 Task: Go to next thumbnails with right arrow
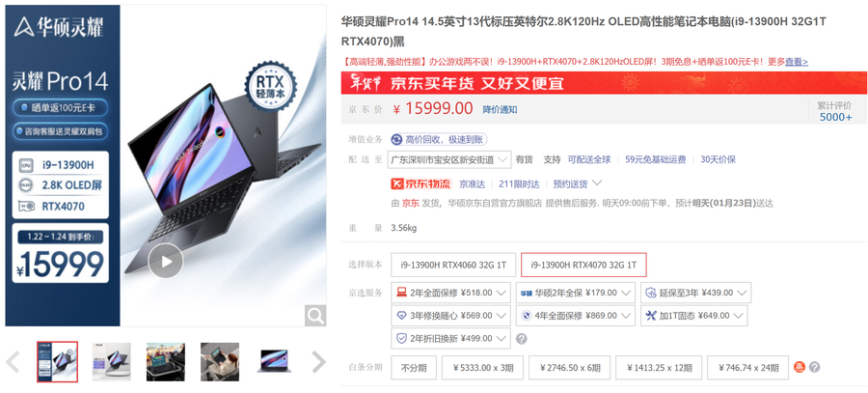[x=319, y=362]
